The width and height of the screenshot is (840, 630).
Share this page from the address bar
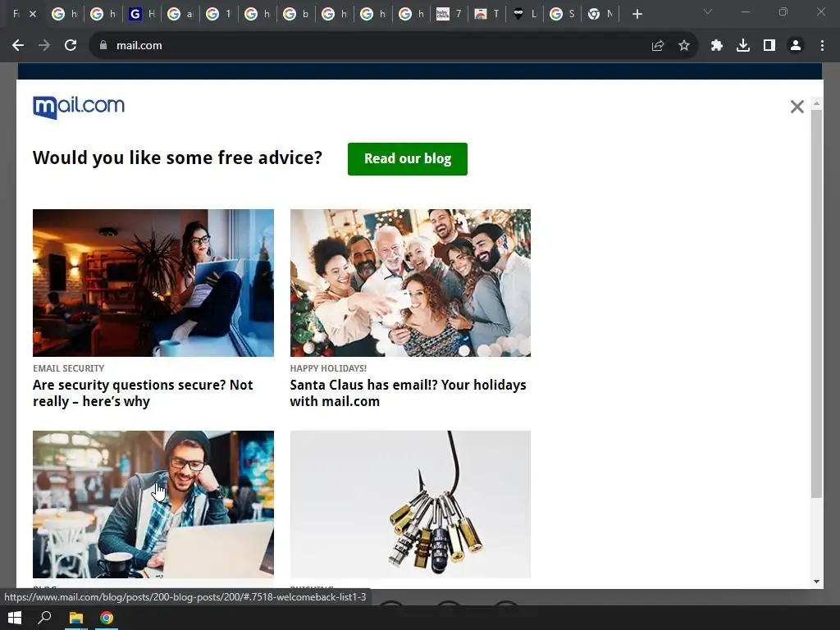coord(658,46)
